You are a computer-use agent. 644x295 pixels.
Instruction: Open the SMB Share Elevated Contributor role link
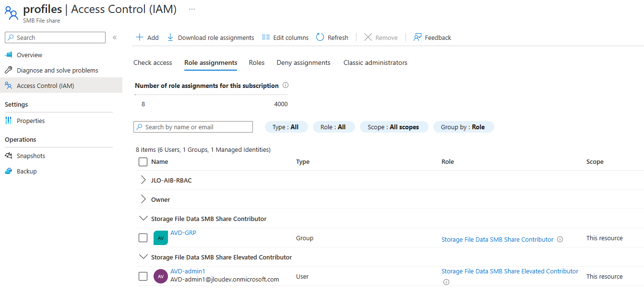[510, 271]
